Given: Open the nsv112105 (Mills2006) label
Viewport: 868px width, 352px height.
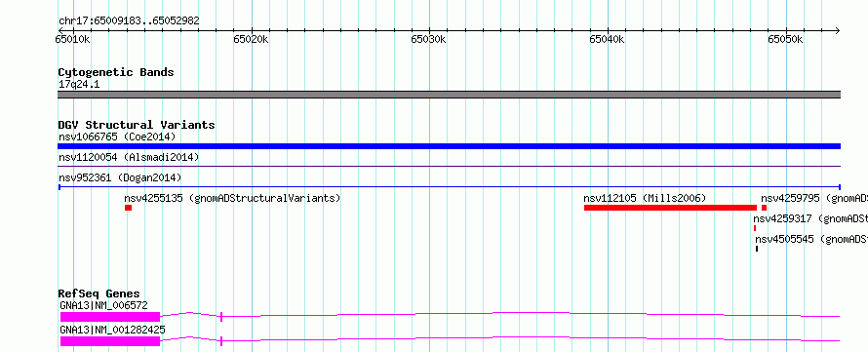Looking at the screenshot, I should 645,198.
